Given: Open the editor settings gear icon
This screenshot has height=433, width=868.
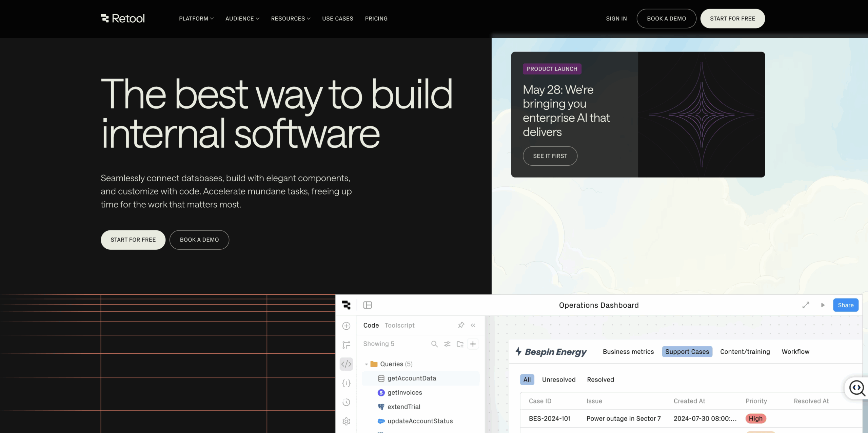Looking at the screenshot, I should click(346, 421).
